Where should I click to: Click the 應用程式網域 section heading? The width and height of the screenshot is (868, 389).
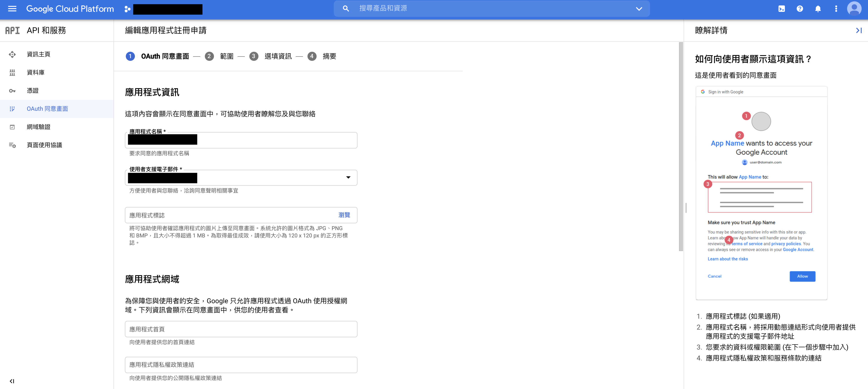152,279
